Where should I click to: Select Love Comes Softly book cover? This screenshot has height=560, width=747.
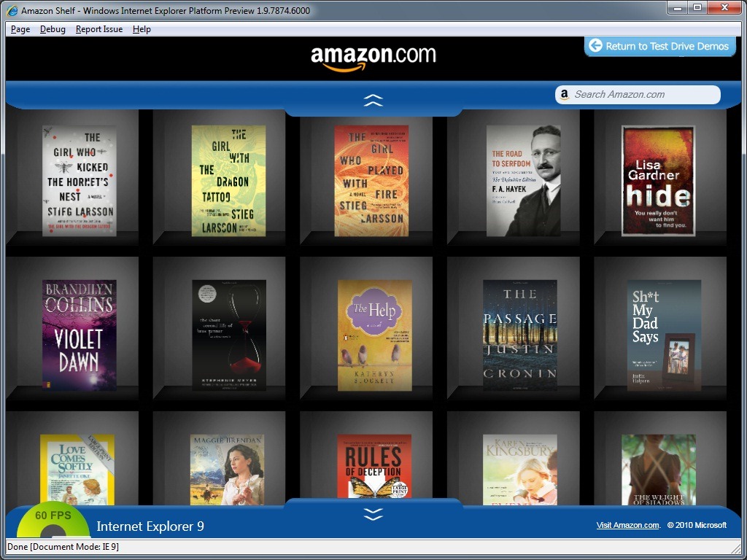tap(77, 470)
